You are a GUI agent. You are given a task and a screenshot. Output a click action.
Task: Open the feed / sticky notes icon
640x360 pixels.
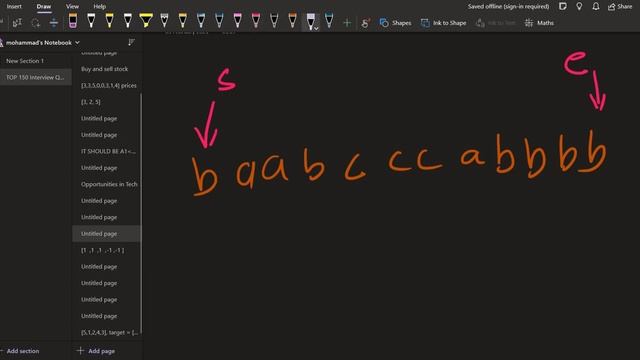click(x=563, y=6)
